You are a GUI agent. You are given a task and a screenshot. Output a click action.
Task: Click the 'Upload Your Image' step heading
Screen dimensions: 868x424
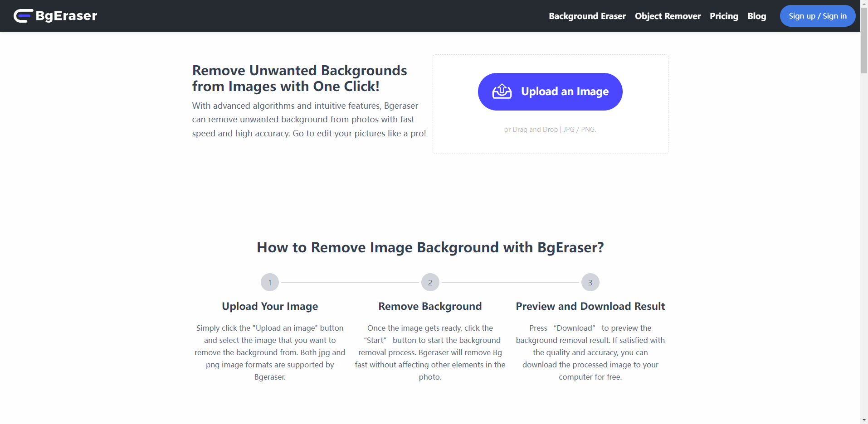point(270,307)
